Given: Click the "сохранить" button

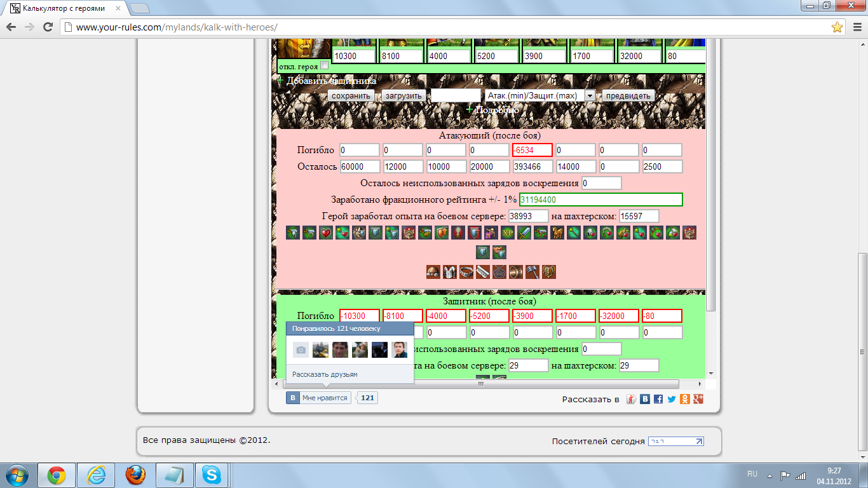Looking at the screenshot, I should [x=351, y=96].
